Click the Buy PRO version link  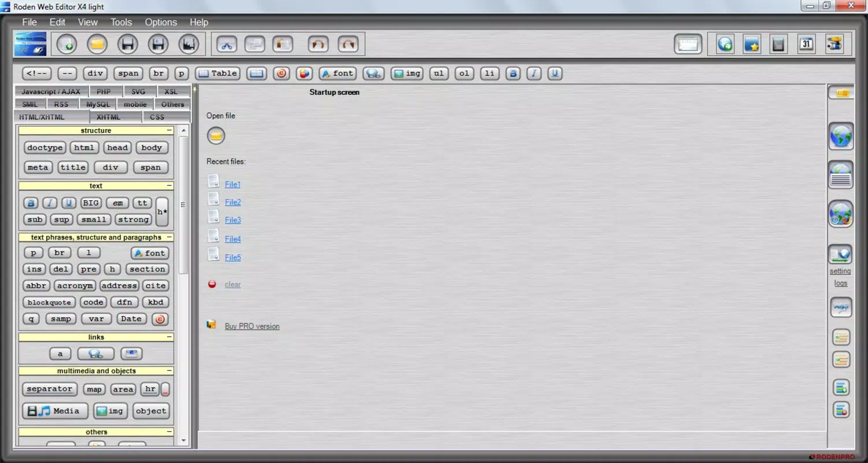point(252,326)
